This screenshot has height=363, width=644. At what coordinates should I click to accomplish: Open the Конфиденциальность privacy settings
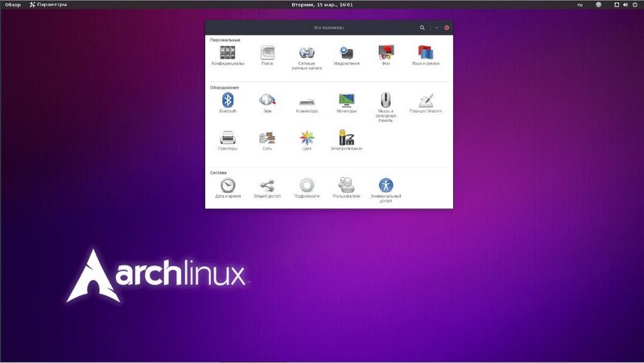pos(228,56)
